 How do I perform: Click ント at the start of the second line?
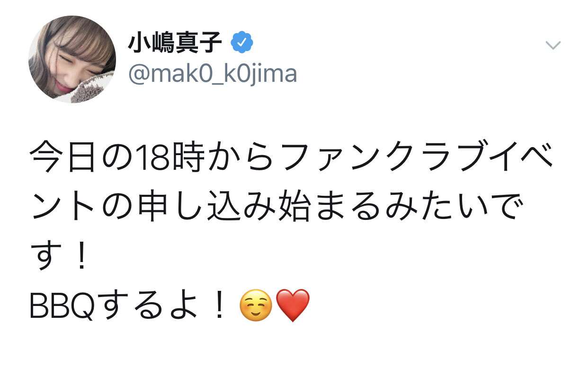click(x=60, y=208)
